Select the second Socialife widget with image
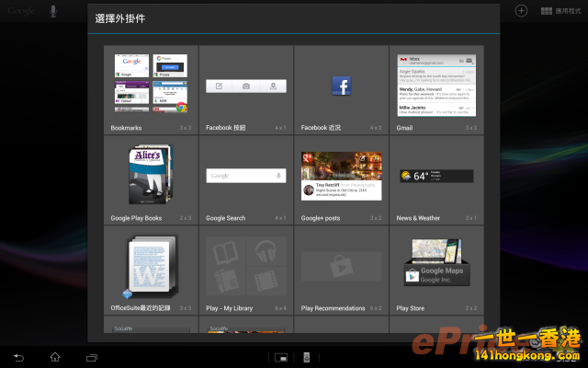This screenshot has height=368, width=588. click(246, 329)
